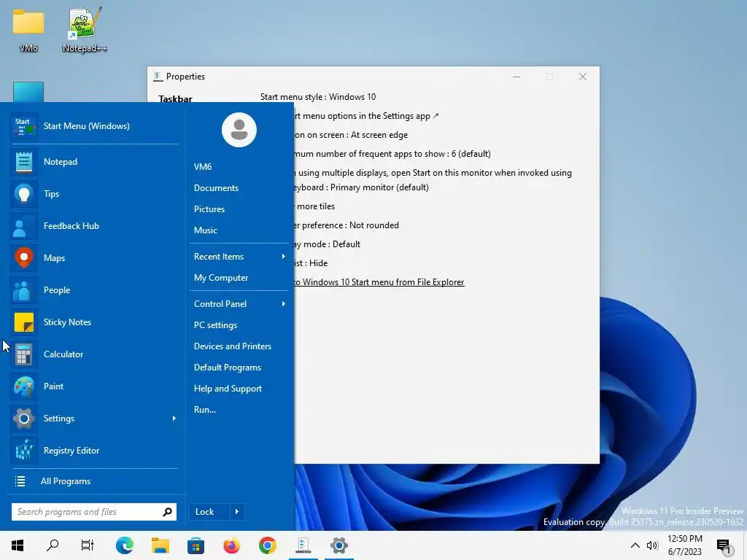Click the search magnifier in start menu
The width and height of the screenshot is (747, 560).
(167, 512)
